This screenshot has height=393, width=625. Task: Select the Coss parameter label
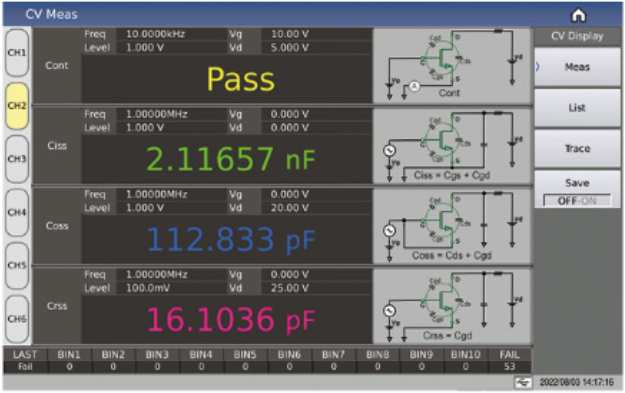(57, 226)
